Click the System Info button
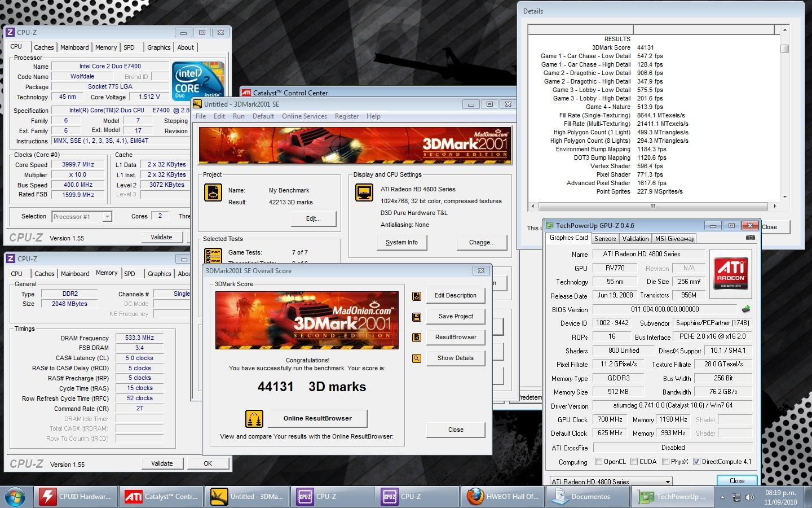The height and width of the screenshot is (508, 812). click(x=401, y=242)
